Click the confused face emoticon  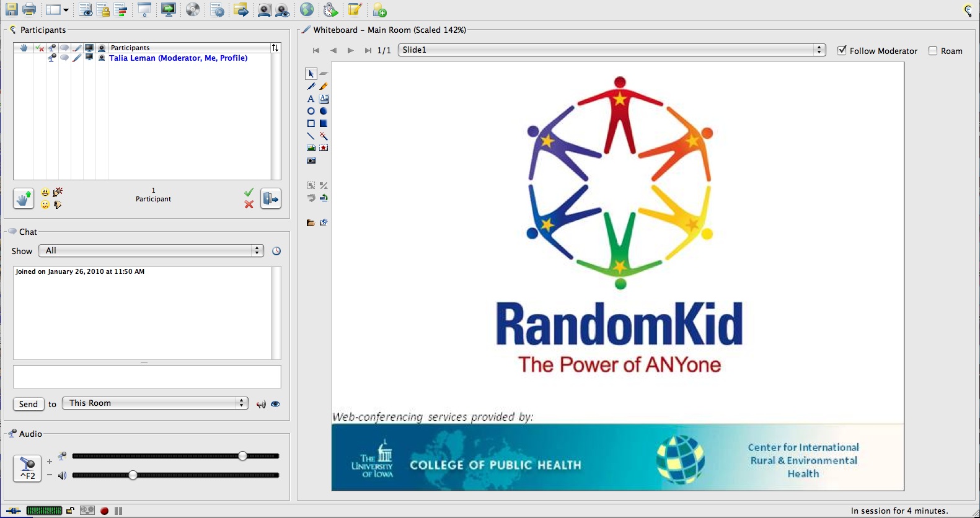pos(45,204)
